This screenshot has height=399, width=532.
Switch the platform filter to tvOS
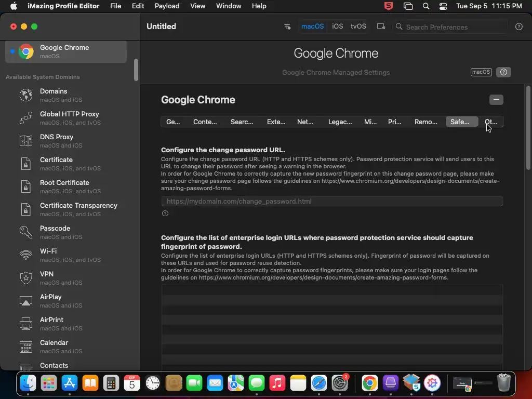pos(358,26)
